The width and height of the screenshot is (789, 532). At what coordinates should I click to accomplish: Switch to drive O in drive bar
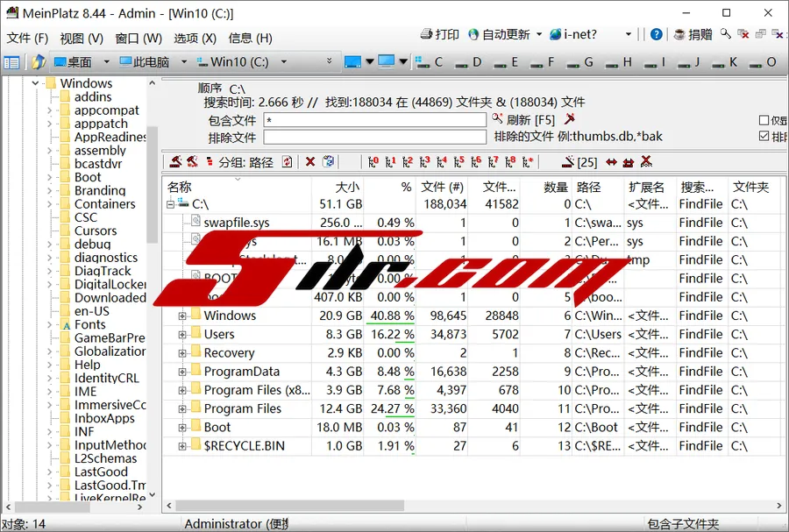(763, 62)
